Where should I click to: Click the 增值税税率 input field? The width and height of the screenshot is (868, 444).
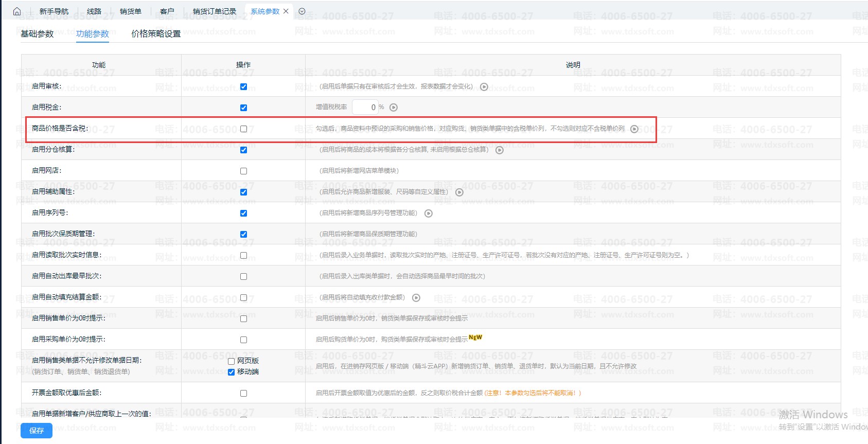(x=365, y=108)
